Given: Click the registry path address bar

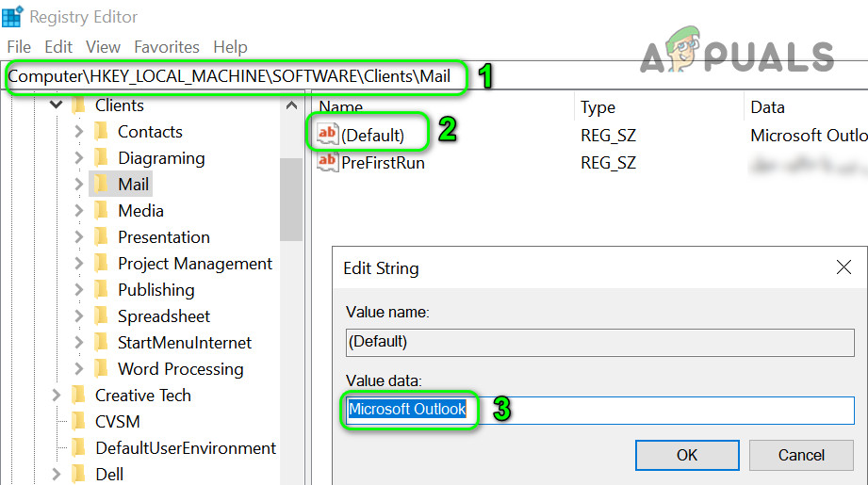Looking at the screenshot, I should [x=236, y=76].
